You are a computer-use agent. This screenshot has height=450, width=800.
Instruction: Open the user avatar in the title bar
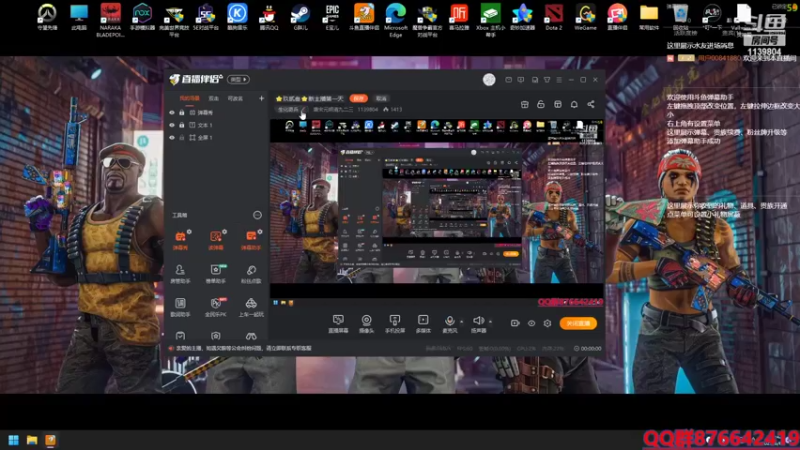coord(489,80)
